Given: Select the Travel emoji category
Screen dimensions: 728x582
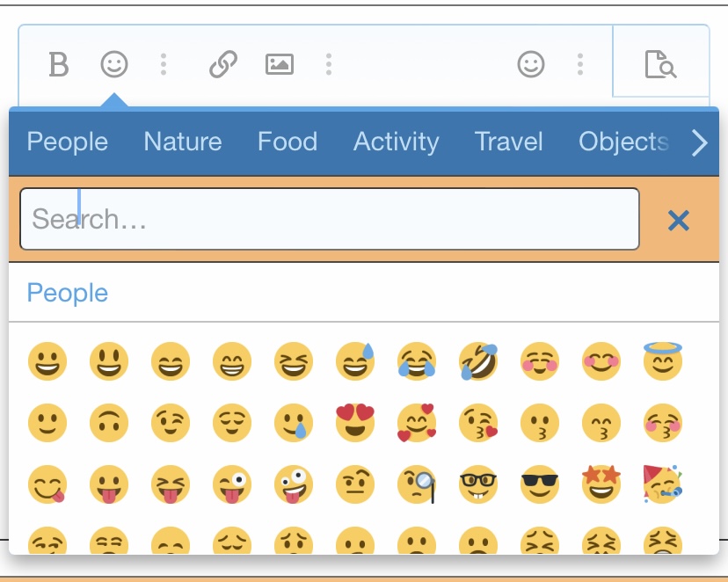Looking at the screenshot, I should tap(509, 142).
